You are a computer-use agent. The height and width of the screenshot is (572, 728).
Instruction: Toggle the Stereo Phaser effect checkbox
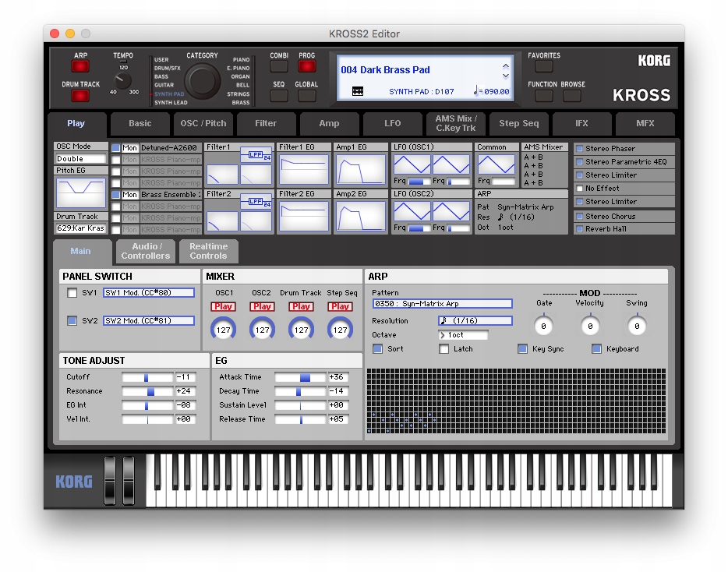(x=579, y=149)
